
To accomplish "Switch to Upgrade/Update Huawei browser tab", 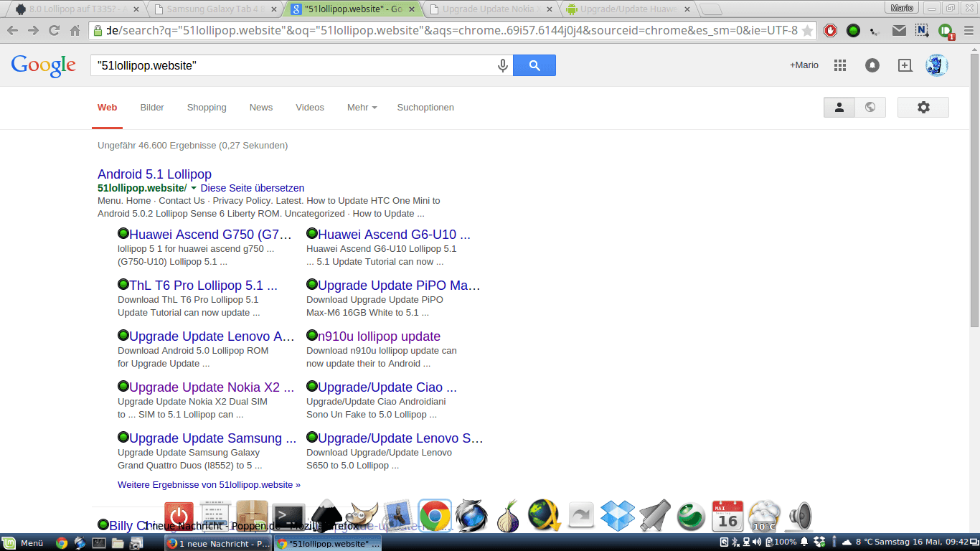I will click(x=628, y=9).
